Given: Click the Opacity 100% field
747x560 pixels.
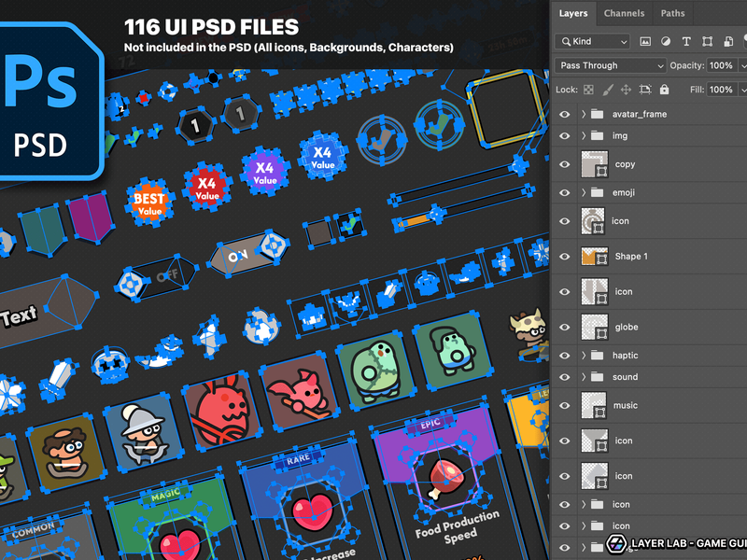Looking at the screenshot, I should click(722, 65).
